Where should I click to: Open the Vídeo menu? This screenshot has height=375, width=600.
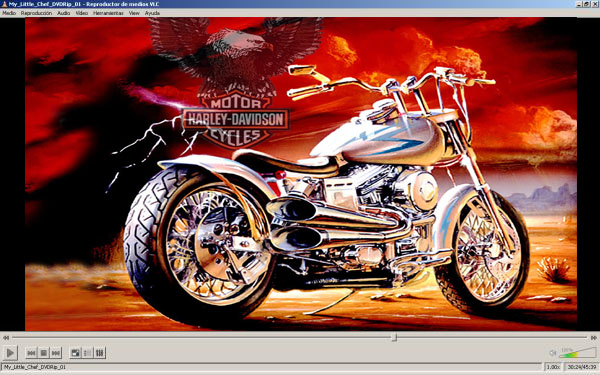point(82,13)
